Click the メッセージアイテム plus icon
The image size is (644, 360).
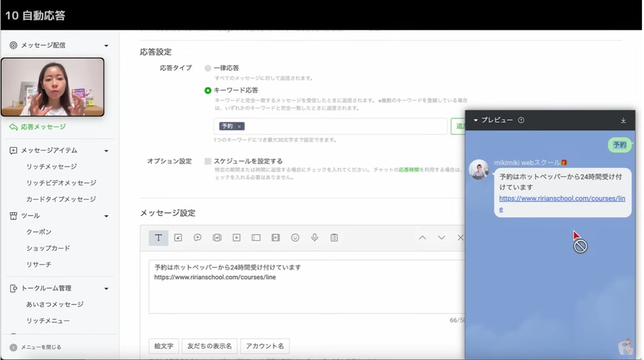pos(13,151)
